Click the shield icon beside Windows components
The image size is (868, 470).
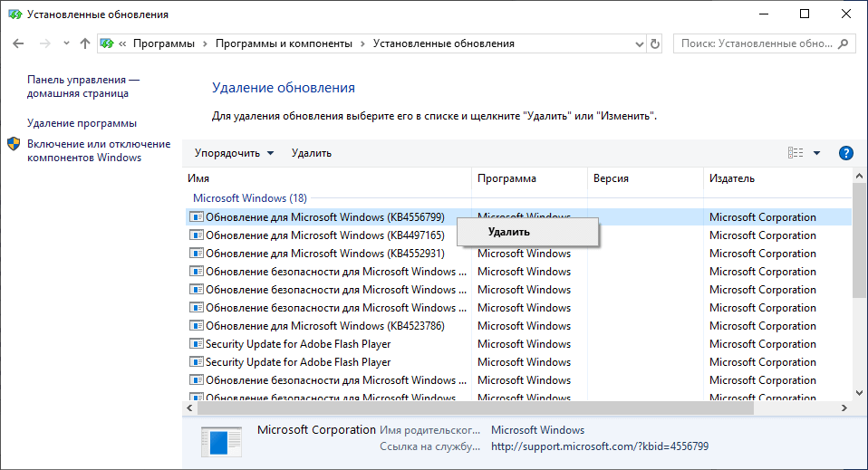tap(14, 144)
